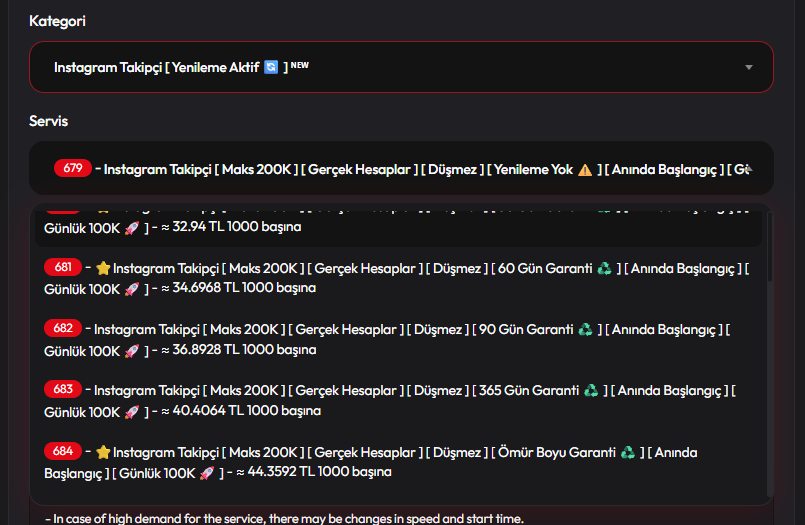Click the recycle icon next to Ömür Boyu Garanti
The height and width of the screenshot is (525, 805).
tap(627, 452)
